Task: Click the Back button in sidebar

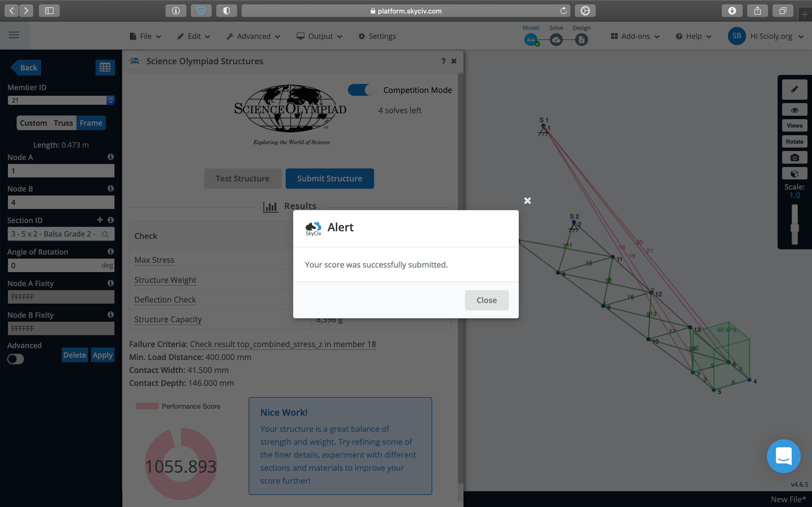Action: click(29, 67)
